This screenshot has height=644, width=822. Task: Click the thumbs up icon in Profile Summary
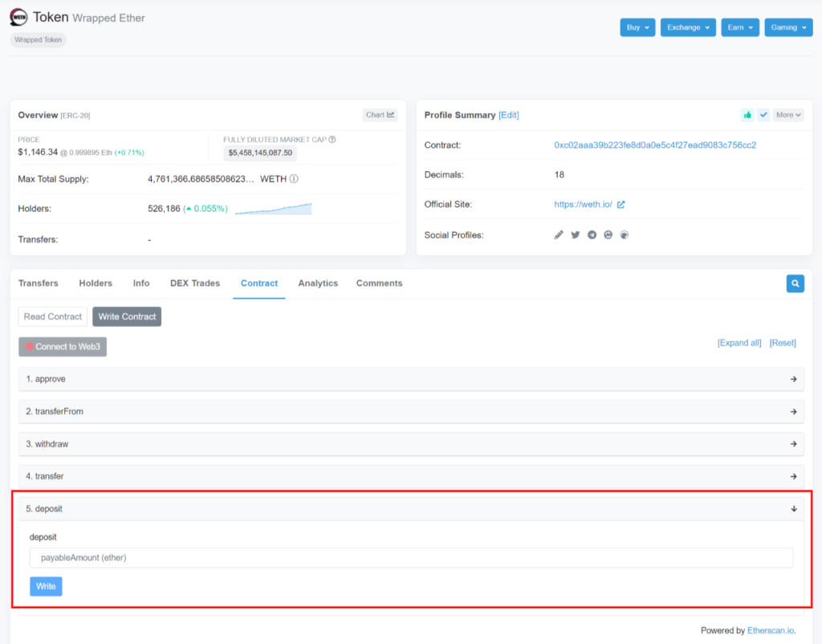pos(747,115)
